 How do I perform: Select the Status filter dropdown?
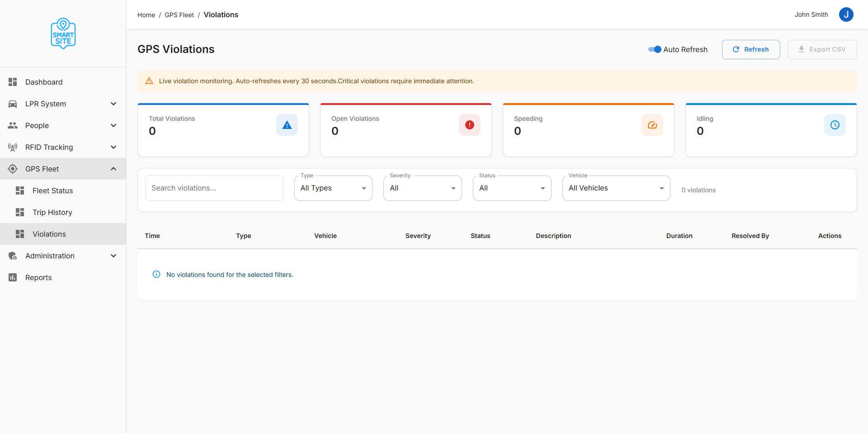(512, 188)
